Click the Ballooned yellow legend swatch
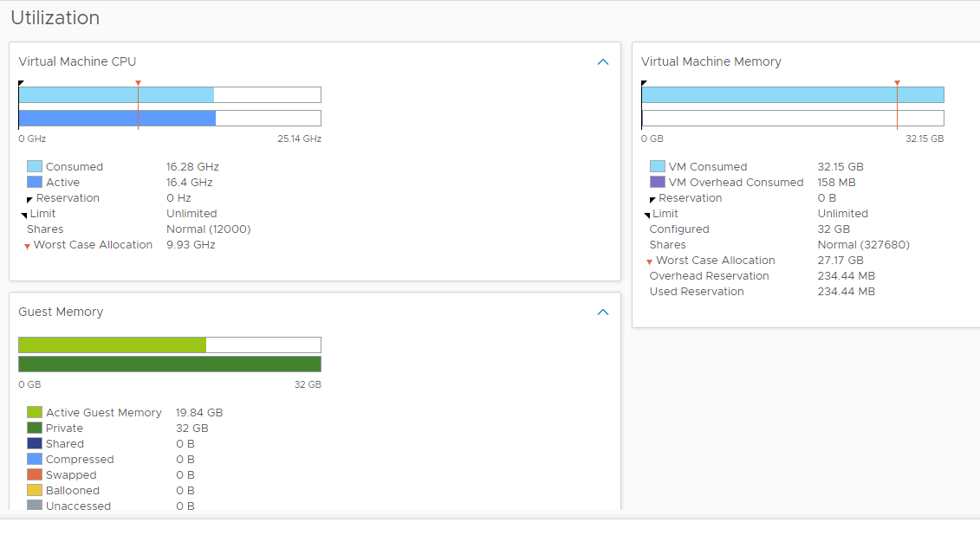 click(35, 491)
